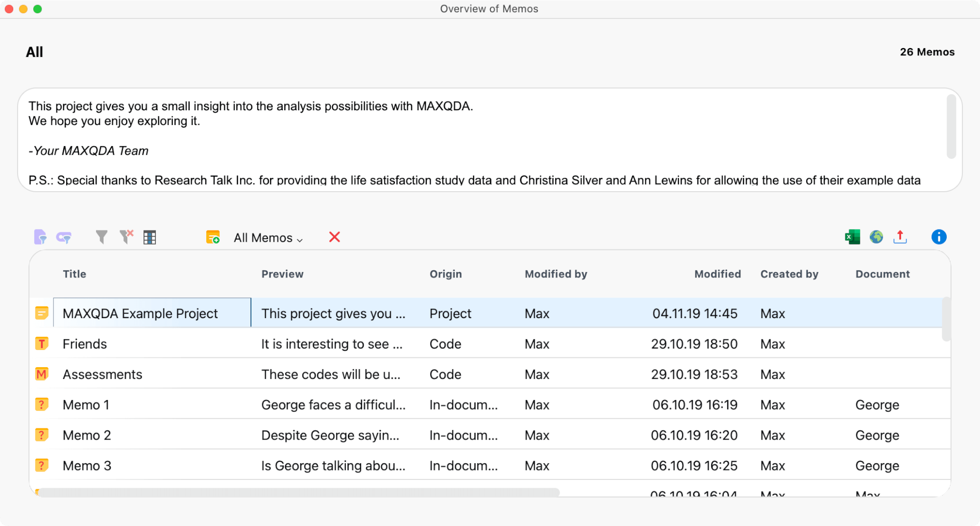
Task: Sort table by Preview column
Action: (x=282, y=274)
